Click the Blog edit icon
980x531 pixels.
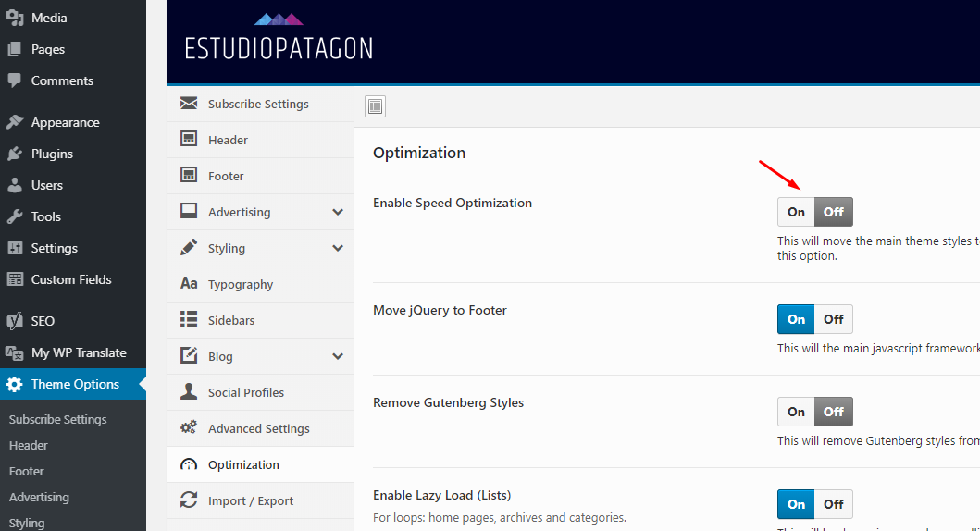tap(189, 355)
